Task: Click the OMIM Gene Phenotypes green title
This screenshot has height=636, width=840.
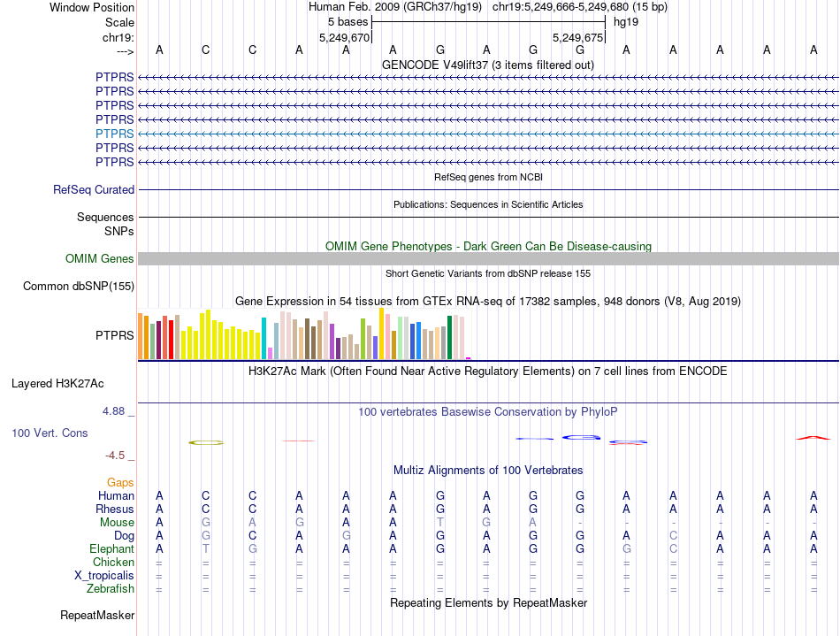Action: click(x=489, y=247)
